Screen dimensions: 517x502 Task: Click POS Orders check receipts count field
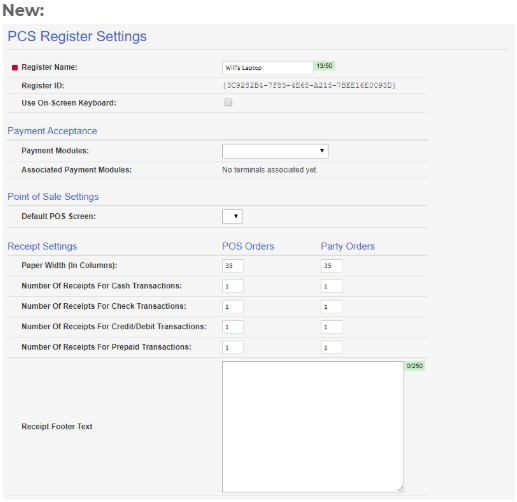(233, 307)
